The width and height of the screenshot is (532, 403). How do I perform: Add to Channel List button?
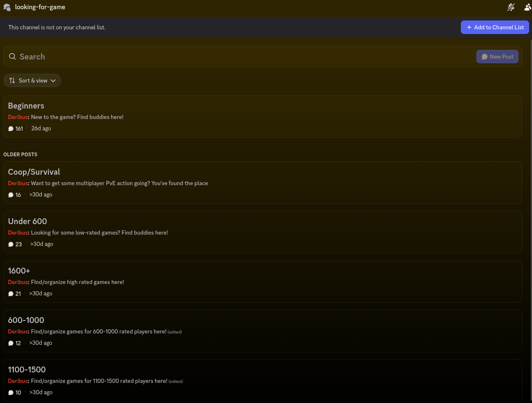click(x=495, y=27)
